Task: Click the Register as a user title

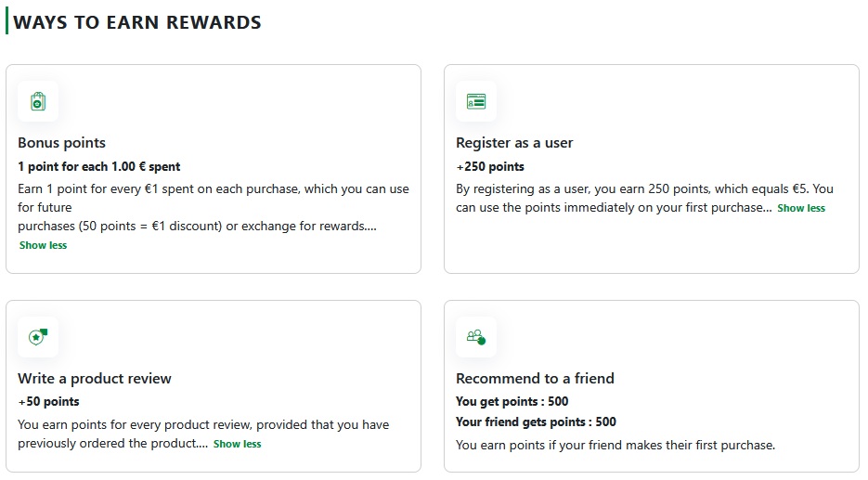Action: (x=514, y=143)
